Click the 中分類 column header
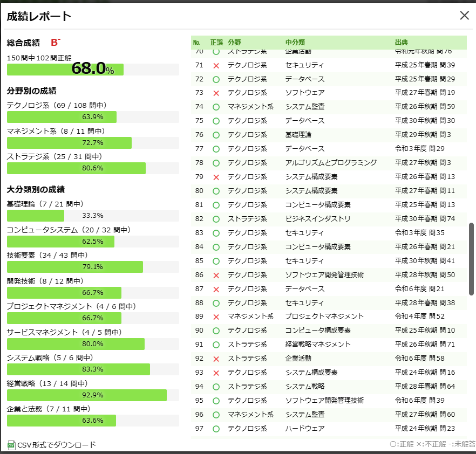Screen dimensions: 476x454 [x=295, y=43]
